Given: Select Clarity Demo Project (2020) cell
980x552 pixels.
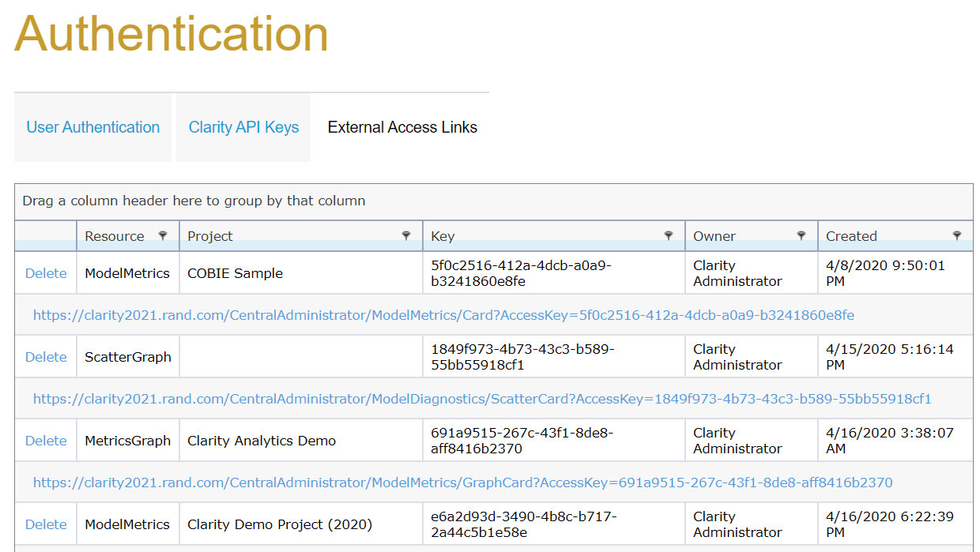Looking at the screenshot, I should 301,524.
